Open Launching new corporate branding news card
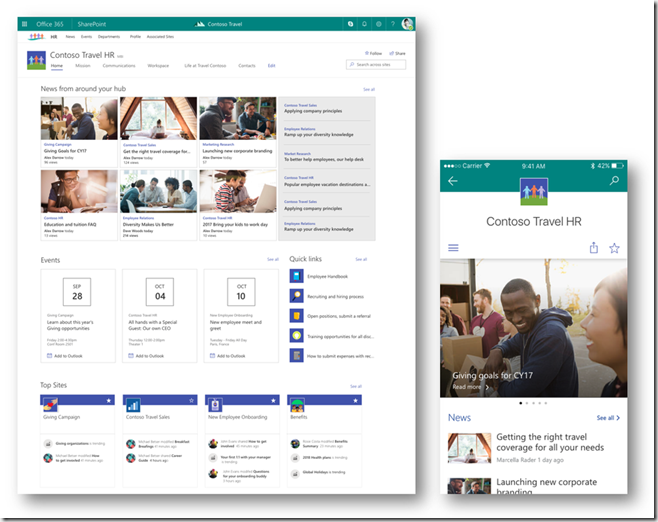Screen dimensions: 658x522 [x=238, y=133]
